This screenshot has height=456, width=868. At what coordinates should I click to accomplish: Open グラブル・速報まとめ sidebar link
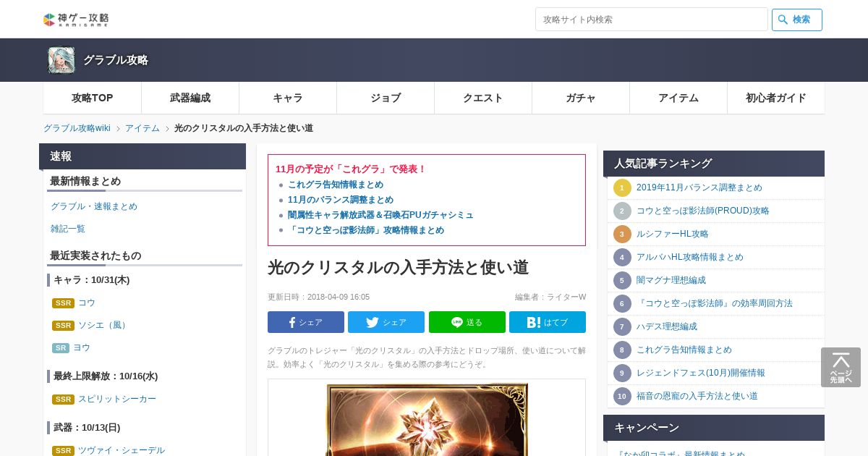(x=94, y=206)
